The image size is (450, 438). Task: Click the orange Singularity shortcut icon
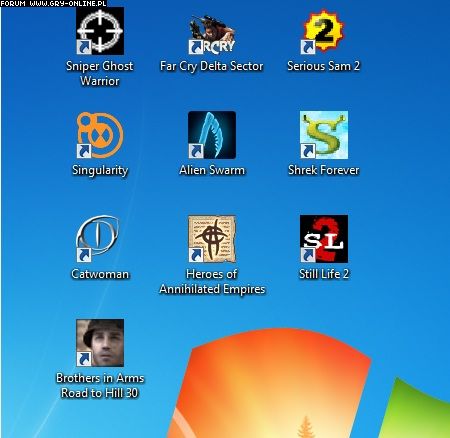point(100,135)
